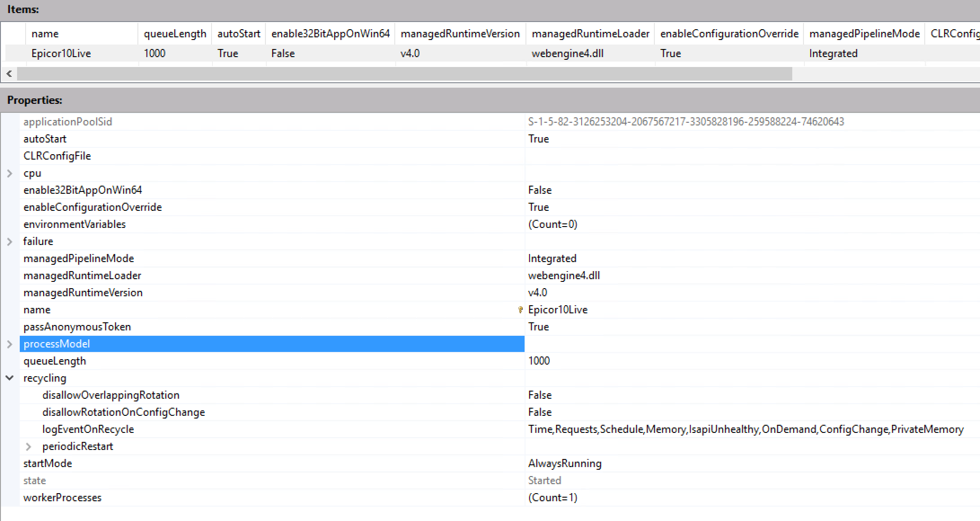Click the left scroll arrow in Items grid
Screen dimensions: 980x521
pos(9,74)
